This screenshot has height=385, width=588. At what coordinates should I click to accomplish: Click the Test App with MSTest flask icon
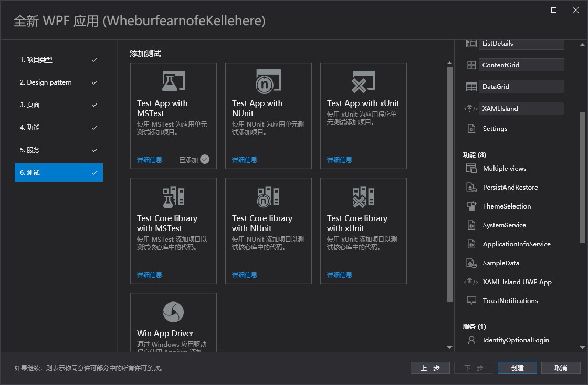173,81
